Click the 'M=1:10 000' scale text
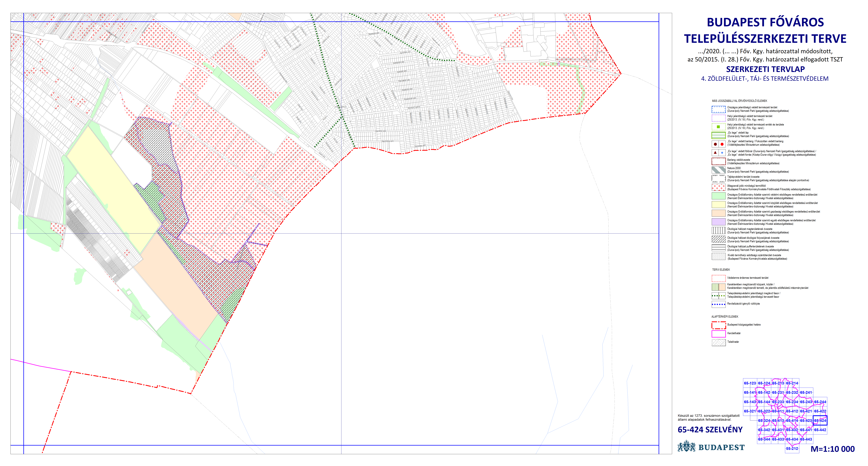Viewport: 868px width, 466px height. point(833,449)
